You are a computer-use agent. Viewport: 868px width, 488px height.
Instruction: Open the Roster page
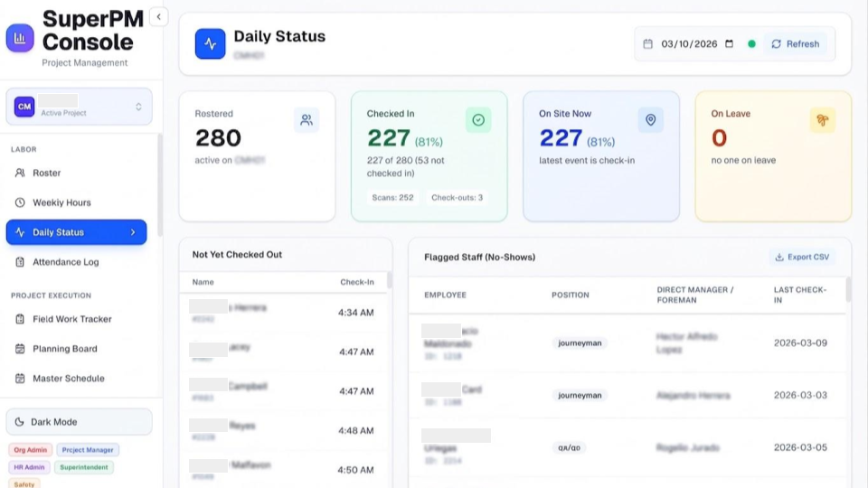76,173
